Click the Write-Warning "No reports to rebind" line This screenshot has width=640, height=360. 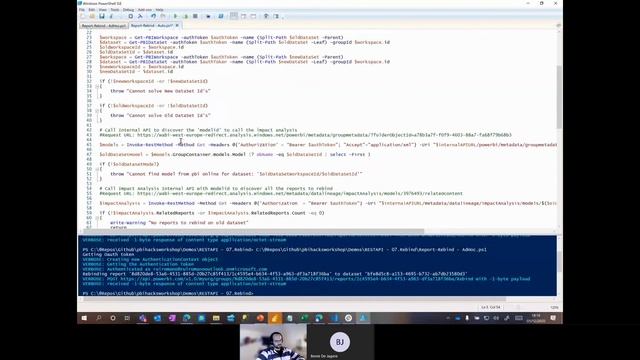coord(179,223)
